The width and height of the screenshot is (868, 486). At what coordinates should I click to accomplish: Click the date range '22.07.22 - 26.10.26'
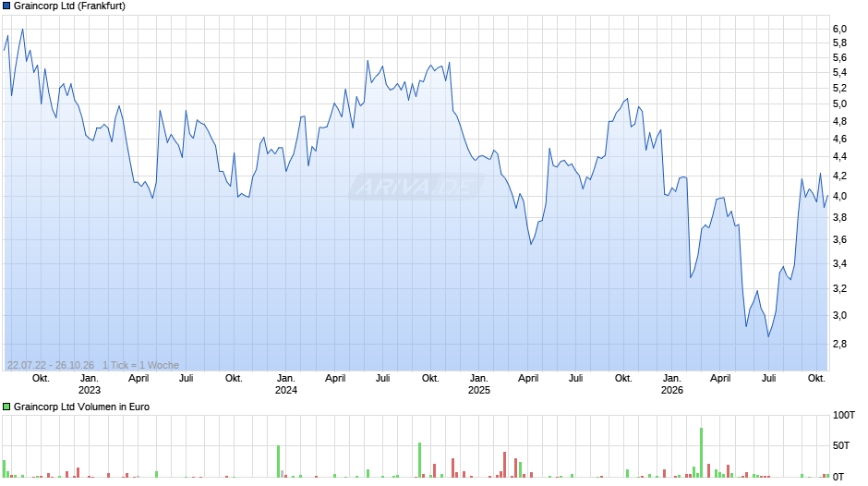(x=51, y=365)
